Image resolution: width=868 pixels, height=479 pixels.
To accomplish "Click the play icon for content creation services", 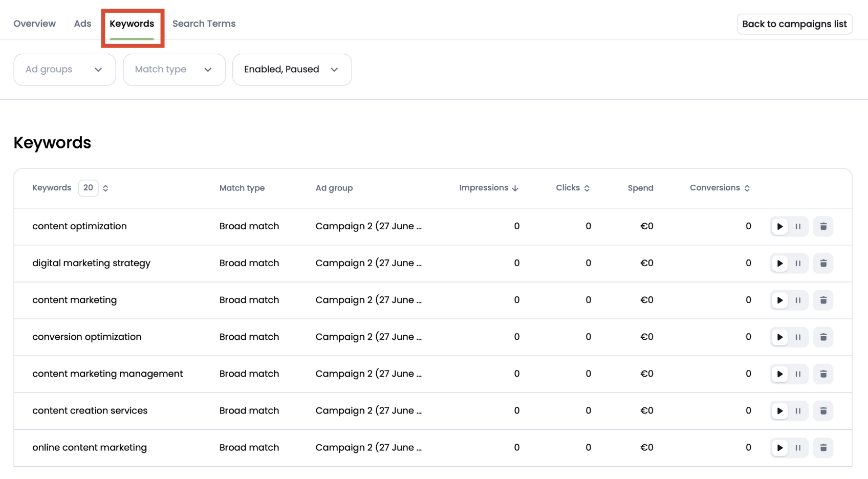I will 780,410.
